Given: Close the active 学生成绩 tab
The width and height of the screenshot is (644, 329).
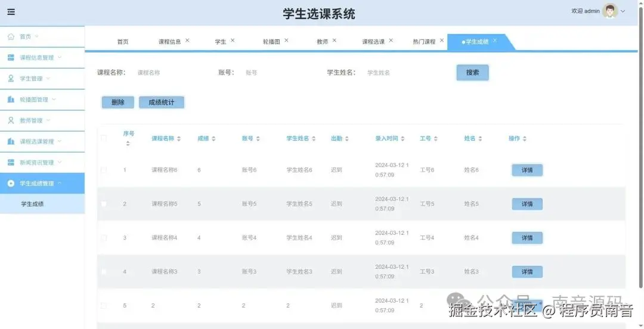Looking at the screenshot, I should point(494,41).
